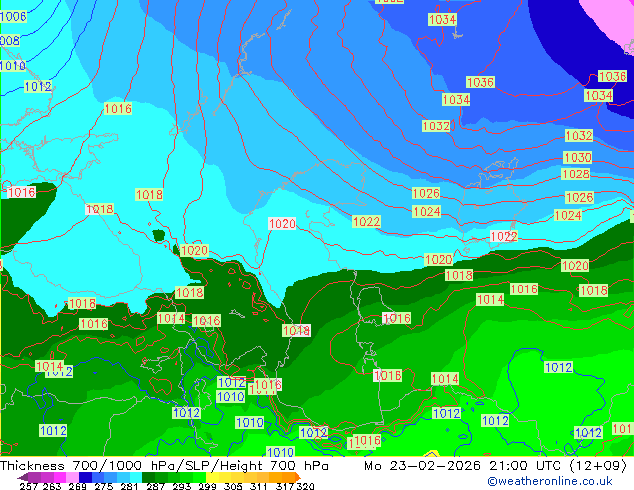Screen dimensions: 634x490
Task: Click the legend value 281
Action: coord(129,486)
